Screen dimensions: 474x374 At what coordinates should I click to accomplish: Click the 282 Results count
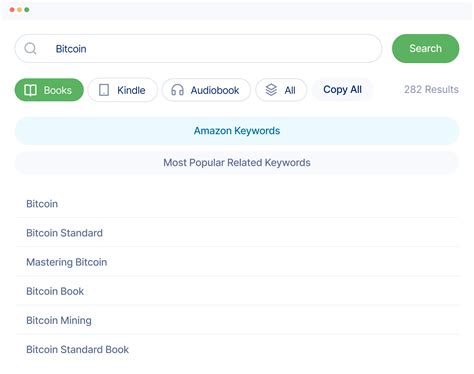pos(431,90)
